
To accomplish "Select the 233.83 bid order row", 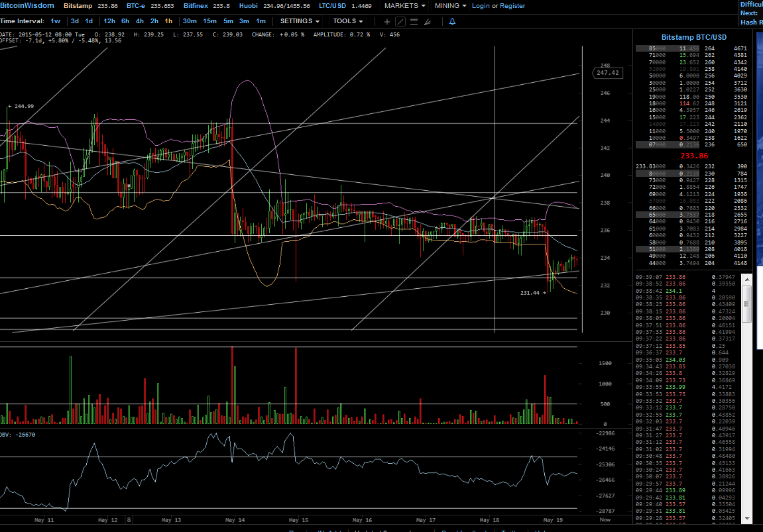I will (x=691, y=166).
